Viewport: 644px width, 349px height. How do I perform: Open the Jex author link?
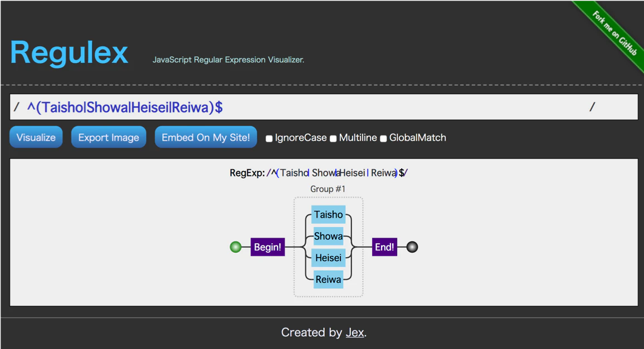coord(355,332)
